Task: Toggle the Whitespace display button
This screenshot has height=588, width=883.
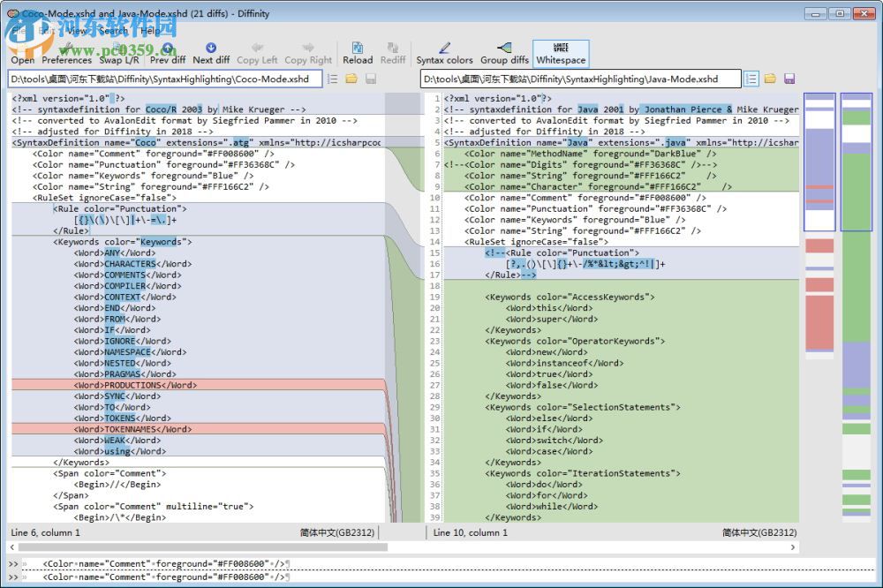Action: coord(561,53)
